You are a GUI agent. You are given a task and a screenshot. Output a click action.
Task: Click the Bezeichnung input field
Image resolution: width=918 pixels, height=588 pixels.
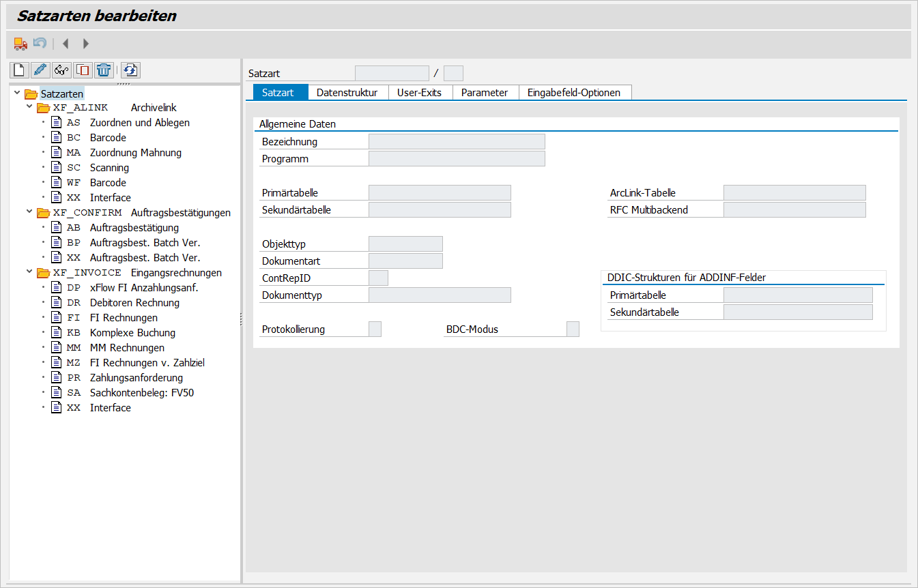456,142
